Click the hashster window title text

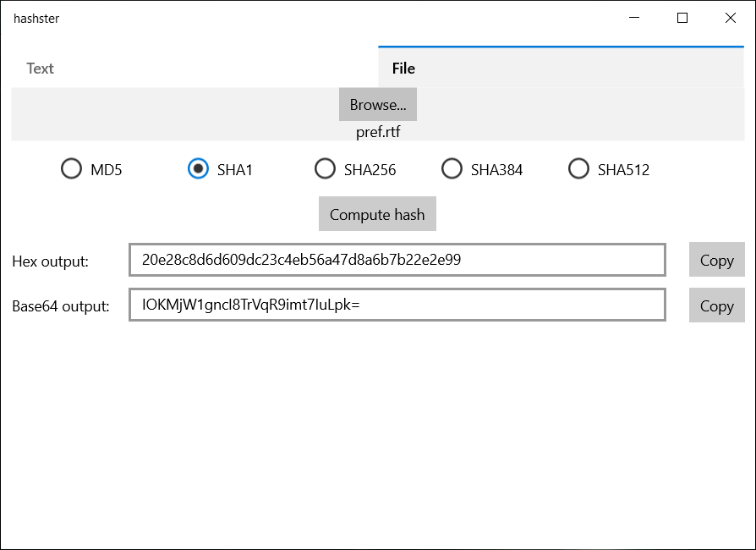click(x=36, y=19)
